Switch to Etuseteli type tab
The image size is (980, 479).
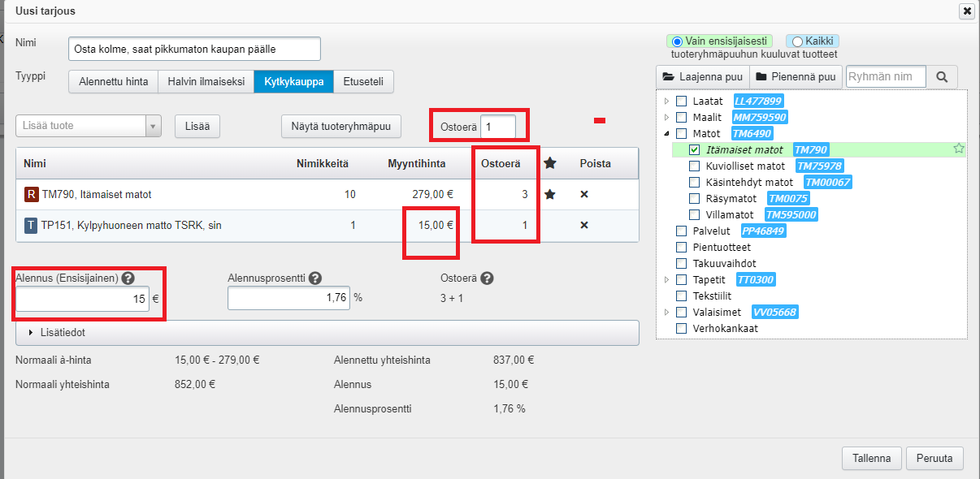point(363,81)
